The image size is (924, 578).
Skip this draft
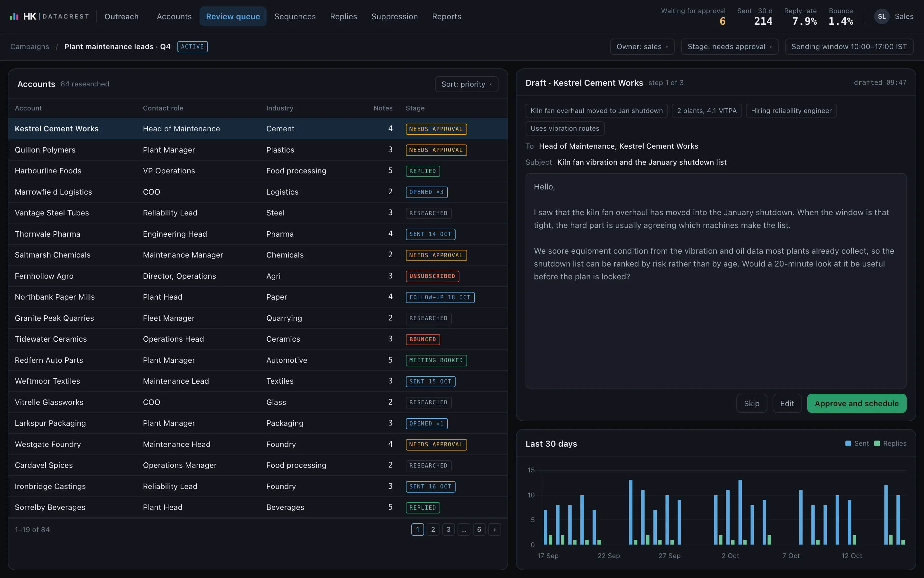tap(751, 403)
